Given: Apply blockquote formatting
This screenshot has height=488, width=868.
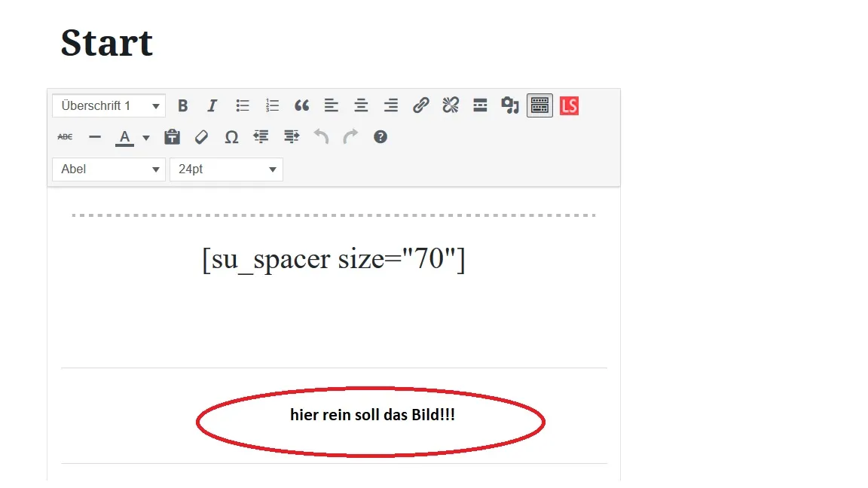Looking at the screenshot, I should pos(301,105).
